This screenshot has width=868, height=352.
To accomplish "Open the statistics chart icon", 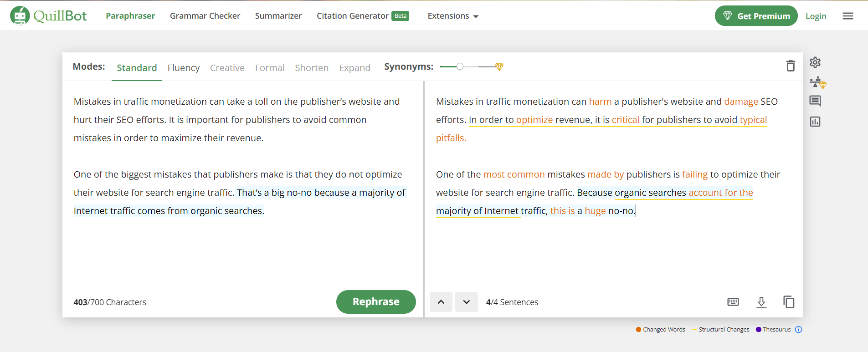I will (815, 122).
